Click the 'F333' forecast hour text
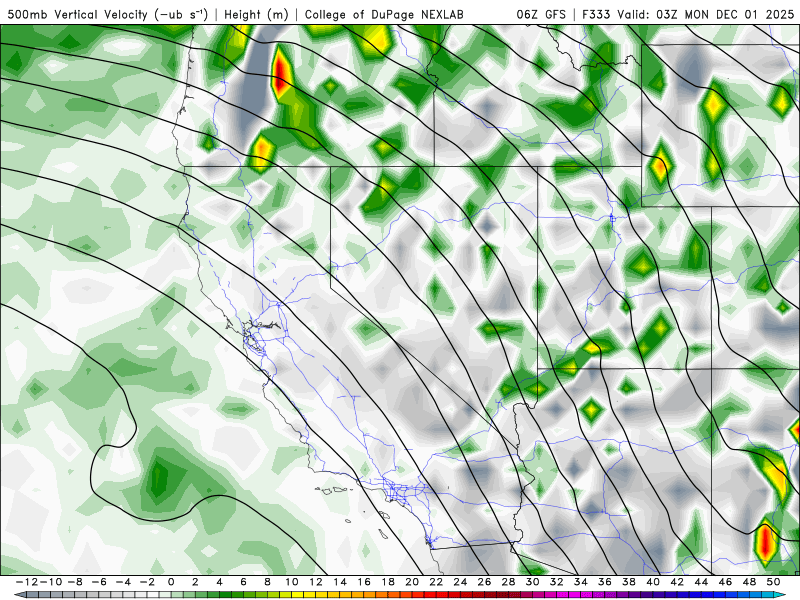Screen dimensions: 800x600 (596, 15)
